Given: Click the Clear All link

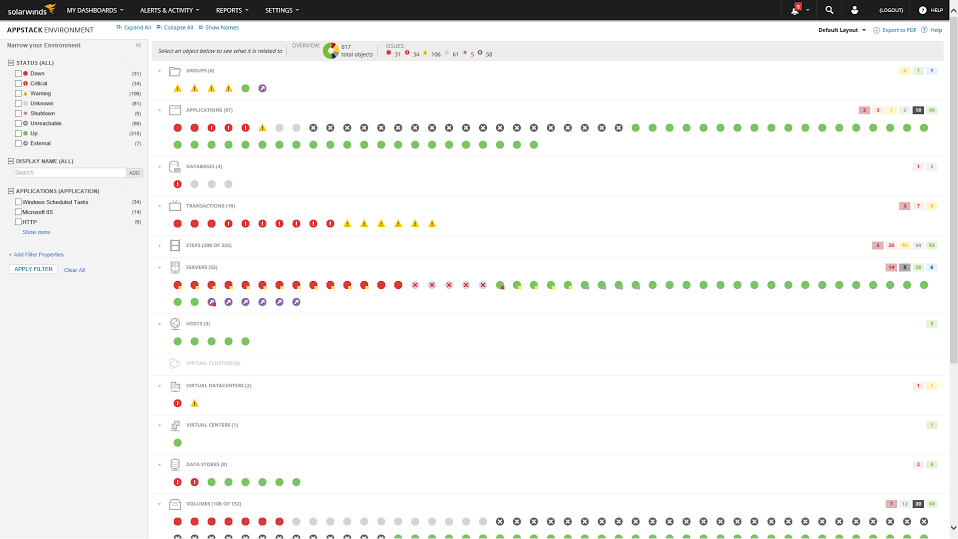Looking at the screenshot, I should tap(75, 270).
